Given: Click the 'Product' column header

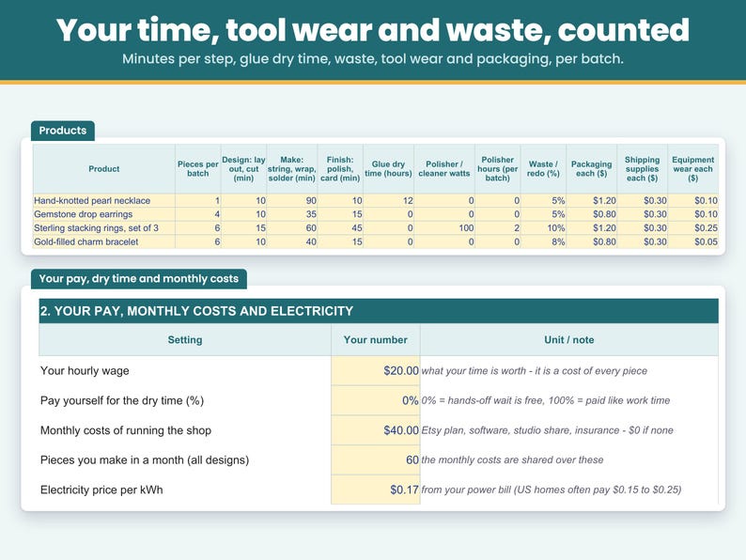Looking at the screenshot, I should (x=103, y=169).
